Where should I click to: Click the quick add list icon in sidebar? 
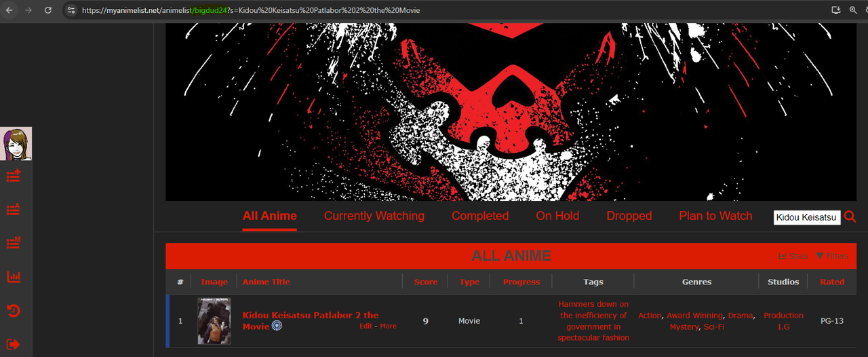14,176
